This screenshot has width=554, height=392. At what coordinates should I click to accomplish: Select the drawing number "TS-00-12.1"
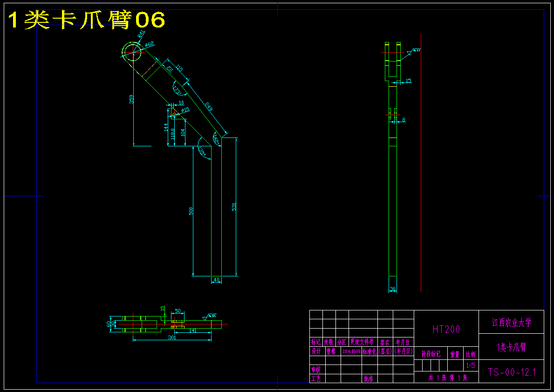[x=512, y=372]
